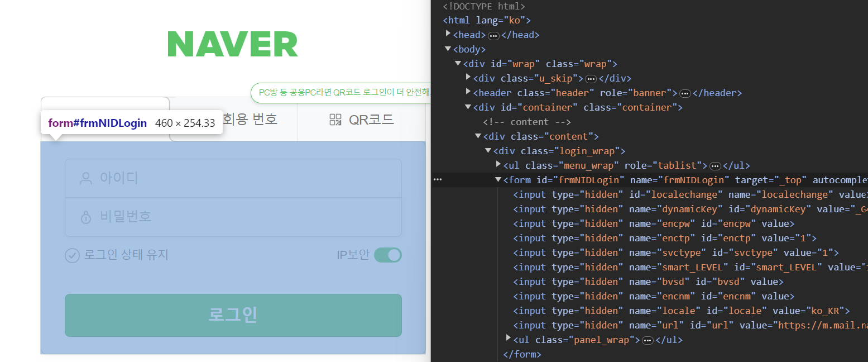Screen dimensions: 868x362
Task: Click the NAVER logo
Action: (233, 44)
